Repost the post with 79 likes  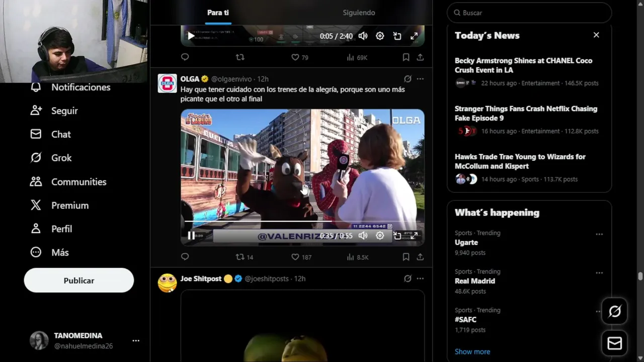coord(240,57)
